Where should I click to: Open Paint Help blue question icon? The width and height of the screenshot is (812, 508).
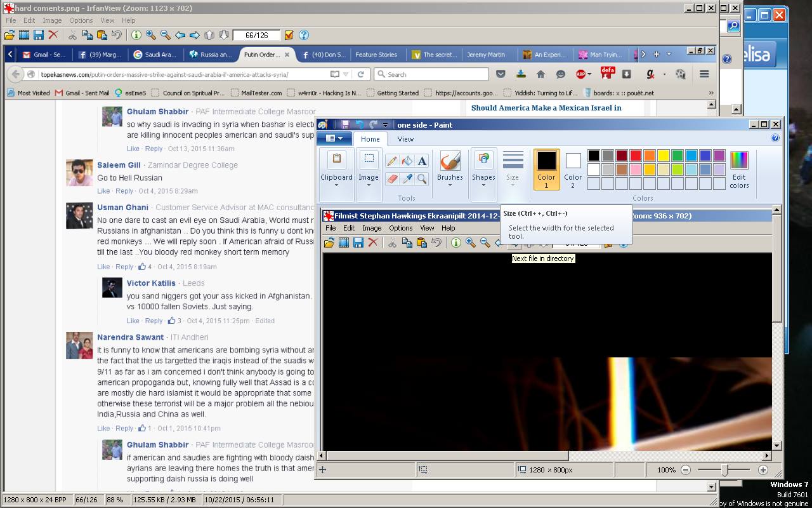click(x=775, y=138)
